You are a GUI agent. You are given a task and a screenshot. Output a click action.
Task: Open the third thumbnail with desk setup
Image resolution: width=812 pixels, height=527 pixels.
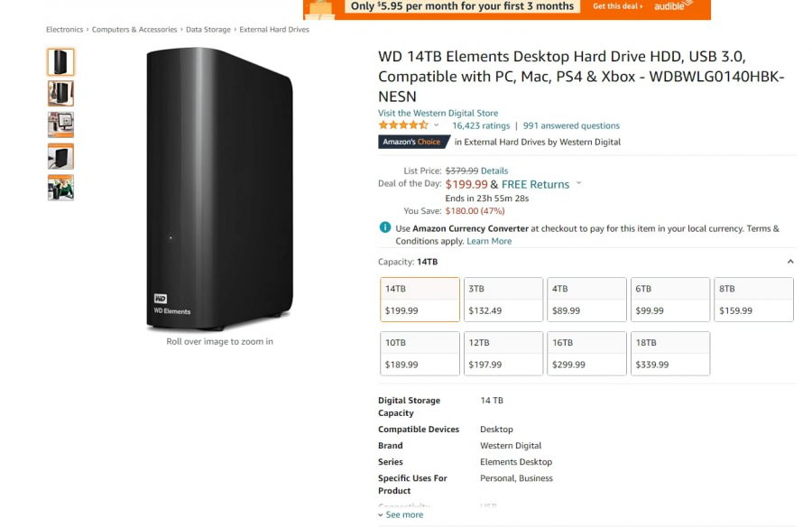(60, 125)
